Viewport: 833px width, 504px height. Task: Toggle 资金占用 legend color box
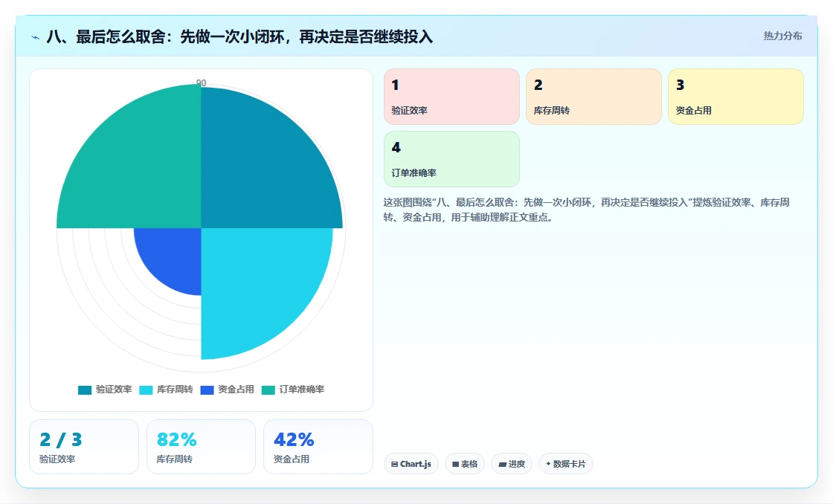(x=208, y=390)
